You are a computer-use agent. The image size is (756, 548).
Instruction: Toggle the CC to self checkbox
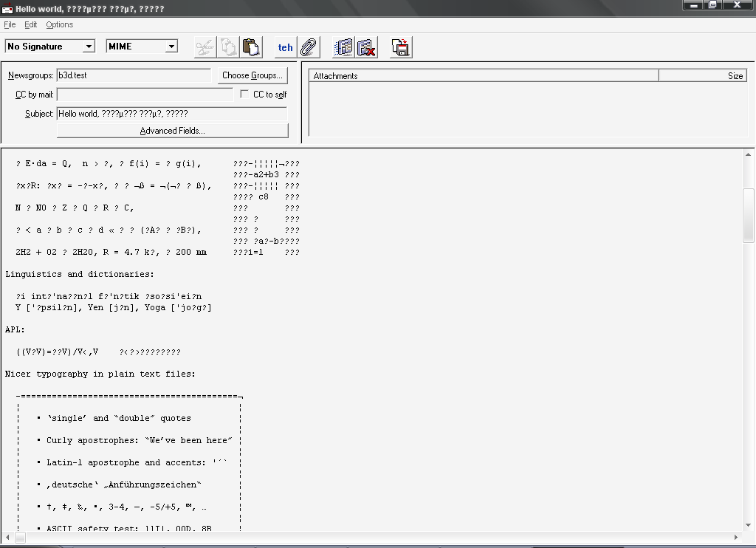pyautogui.click(x=245, y=95)
